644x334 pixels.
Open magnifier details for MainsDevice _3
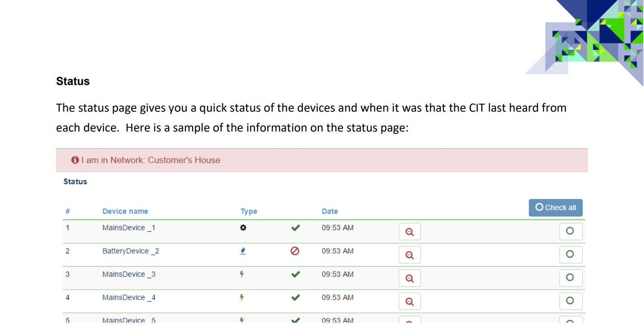pos(409,278)
